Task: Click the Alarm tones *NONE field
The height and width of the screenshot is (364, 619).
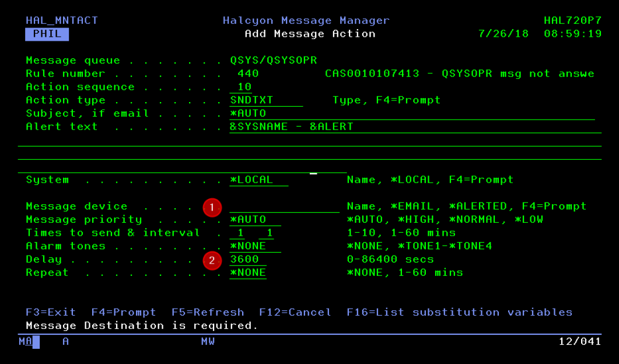Action: 255,246
